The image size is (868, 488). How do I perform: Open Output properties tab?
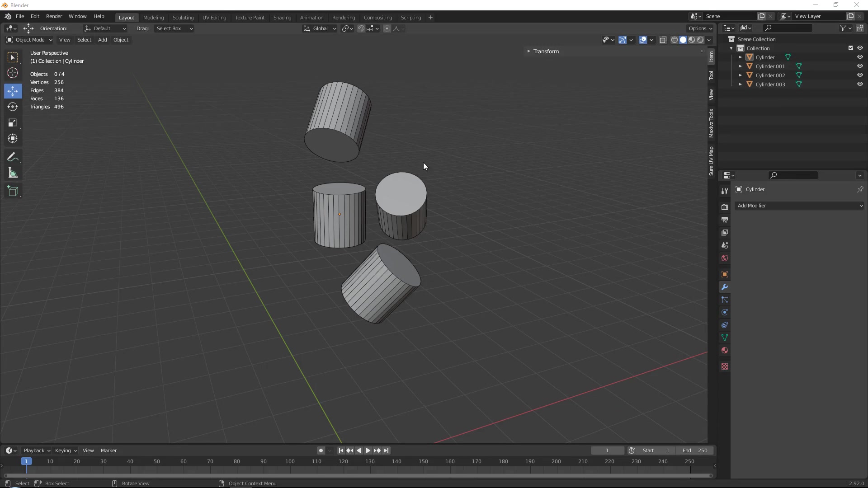click(725, 220)
